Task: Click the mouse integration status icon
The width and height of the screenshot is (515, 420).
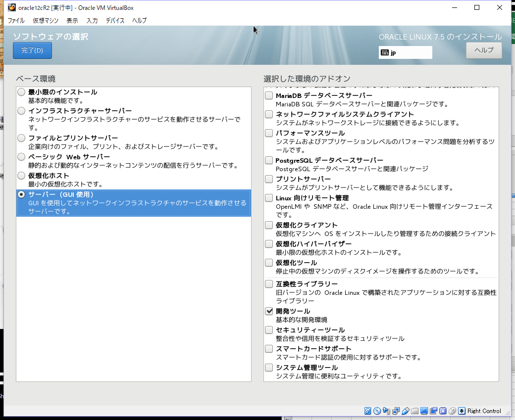Action: 451,411
